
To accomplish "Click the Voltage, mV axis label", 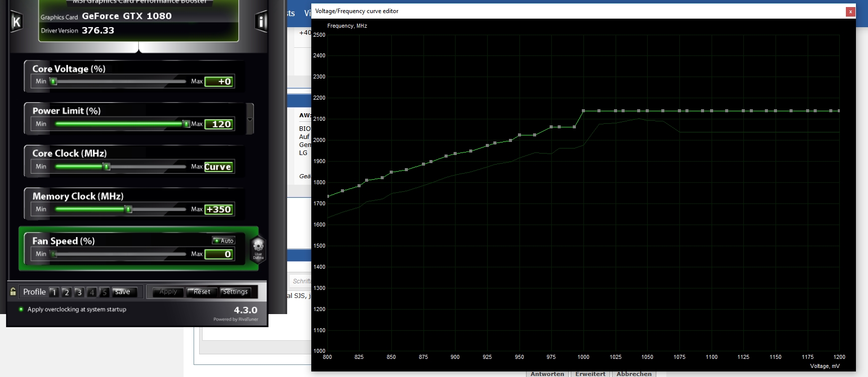I will click(x=825, y=366).
